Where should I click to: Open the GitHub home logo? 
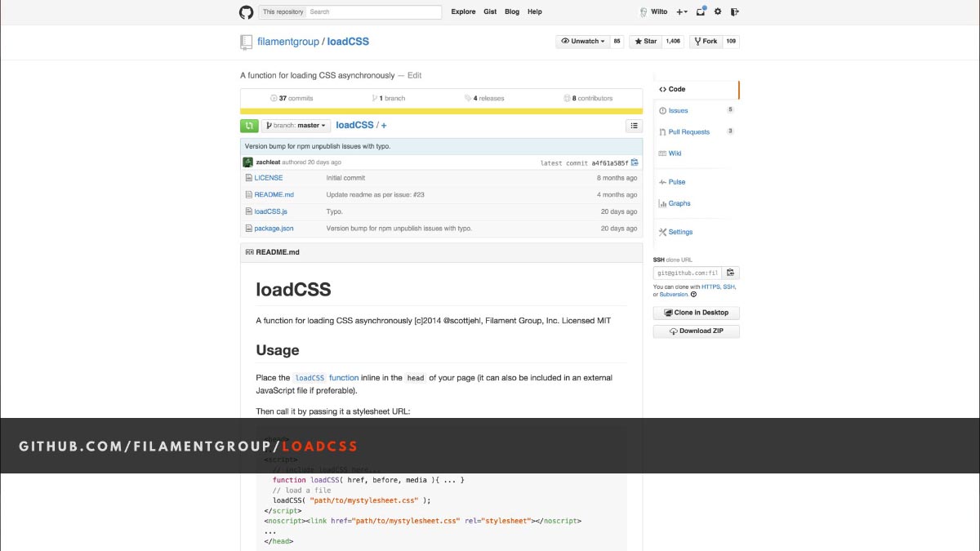click(x=246, y=12)
